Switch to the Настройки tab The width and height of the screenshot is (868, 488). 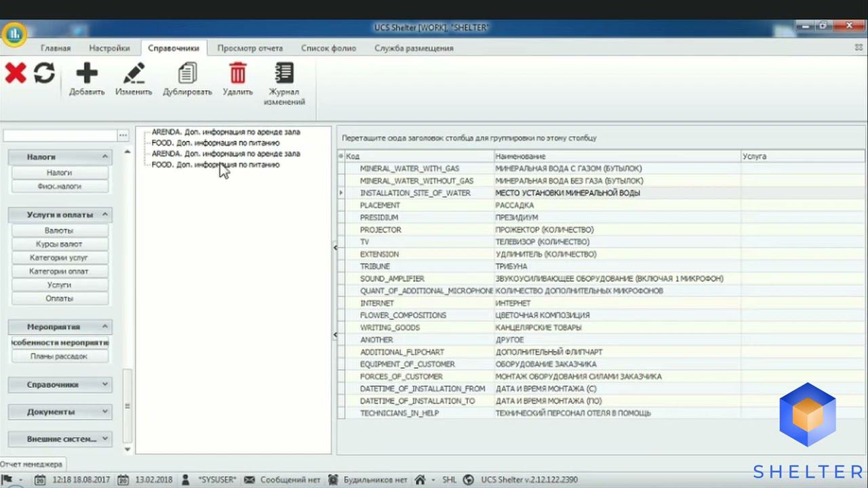109,48
